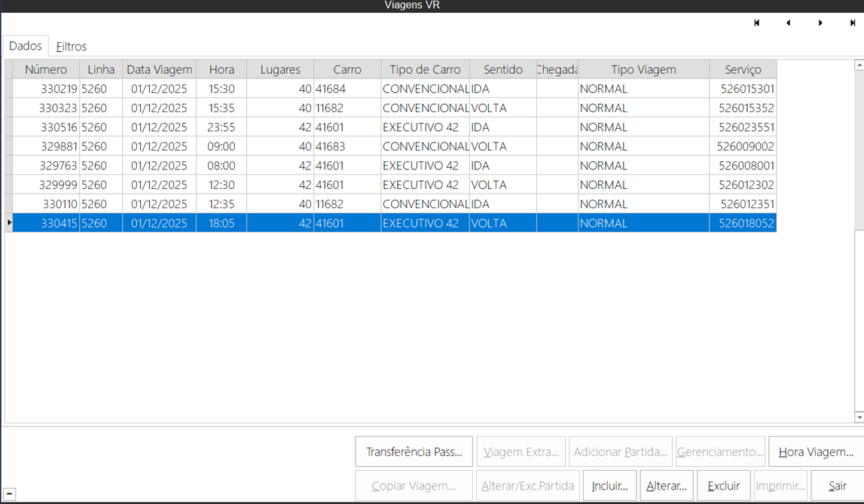Click the Alterar/Exc.Partida button
Image resolution: width=864 pixels, height=504 pixels.
[x=528, y=486]
